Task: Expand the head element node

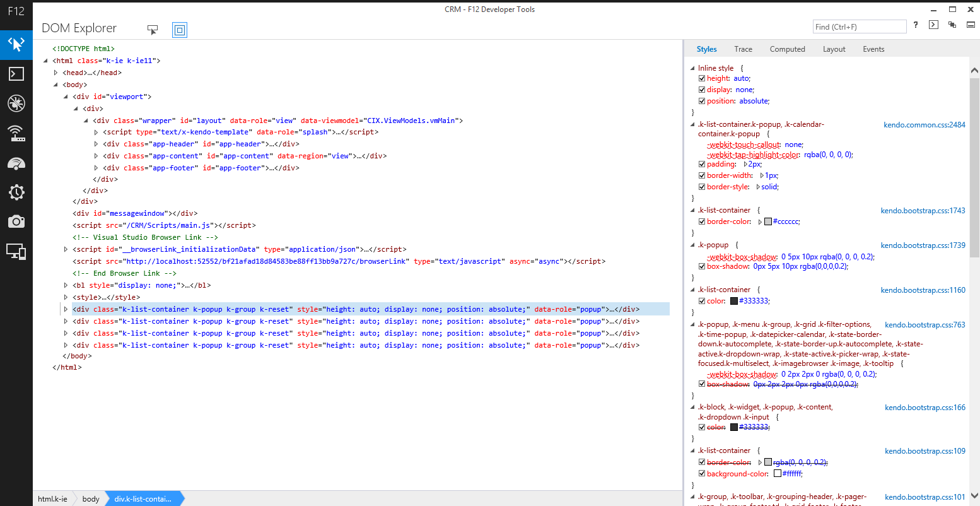Action: tap(56, 73)
